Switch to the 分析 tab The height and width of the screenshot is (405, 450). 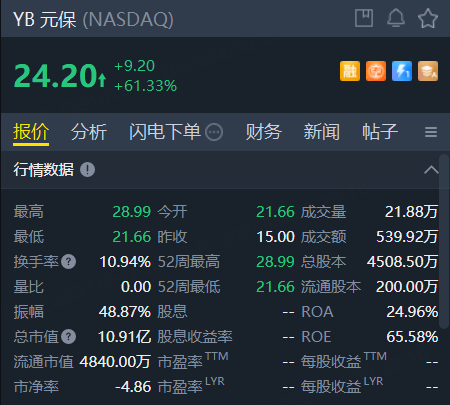point(89,132)
